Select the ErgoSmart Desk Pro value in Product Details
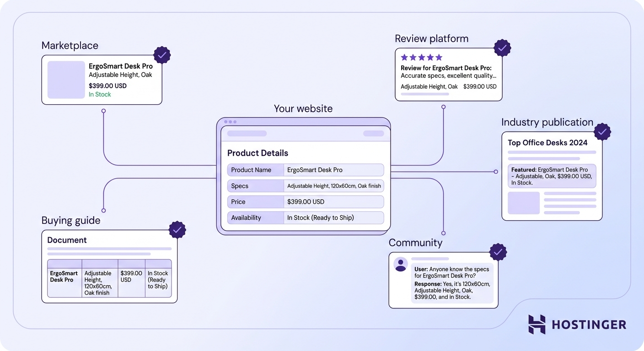Image resolution: width=644 pixels, height=351 pixels. (x=334, y=170)
